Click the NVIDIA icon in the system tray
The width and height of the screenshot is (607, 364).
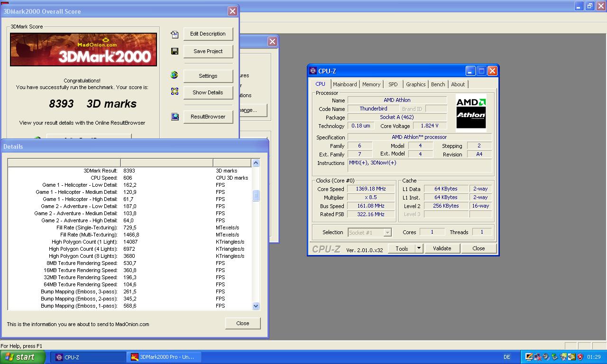click(572, 357)
